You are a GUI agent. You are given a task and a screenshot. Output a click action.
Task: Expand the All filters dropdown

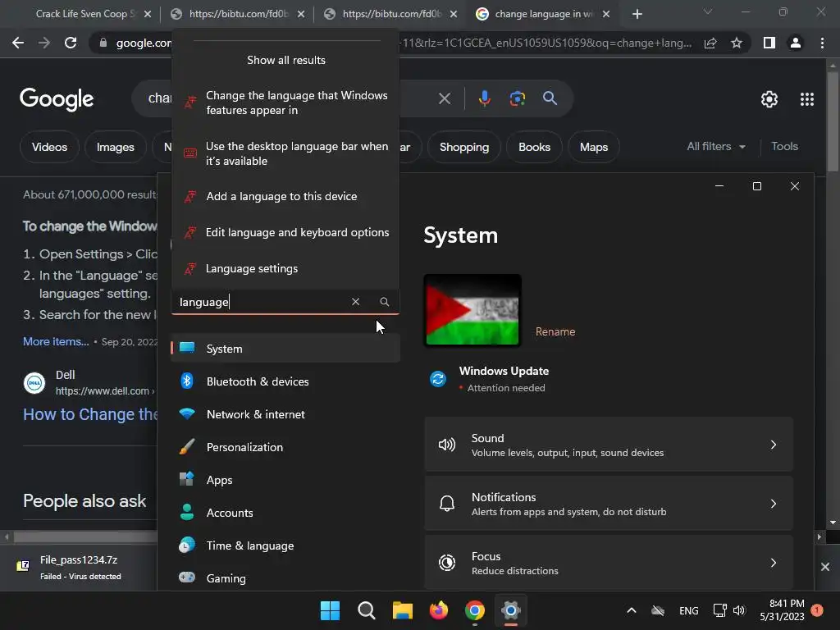tap(715, 146)
